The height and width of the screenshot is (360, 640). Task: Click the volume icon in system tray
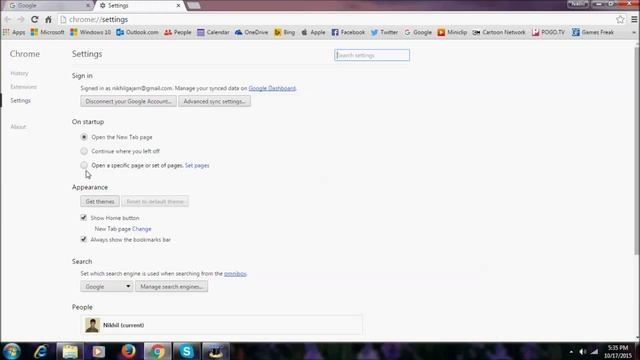coord(582,351)
